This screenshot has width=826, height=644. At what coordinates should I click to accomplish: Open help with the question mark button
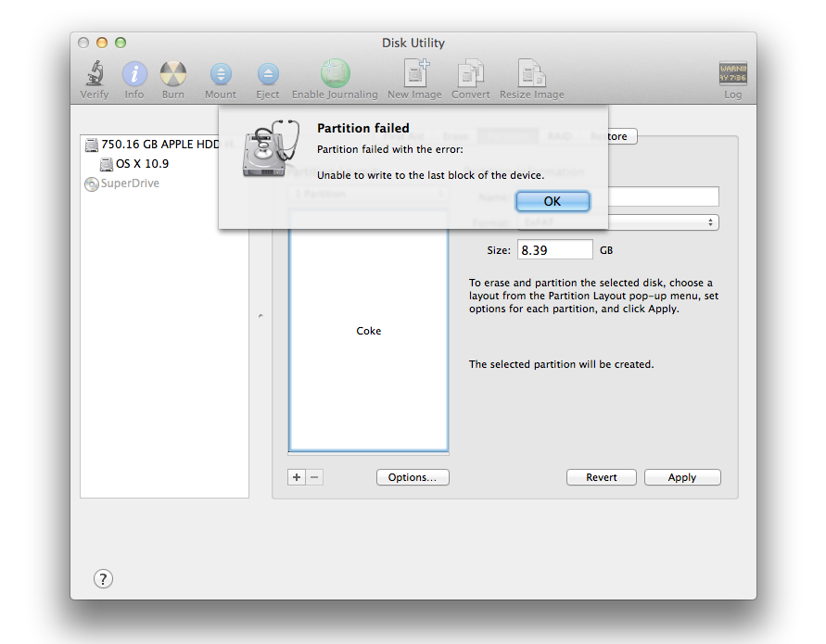[x=104, y=579]
